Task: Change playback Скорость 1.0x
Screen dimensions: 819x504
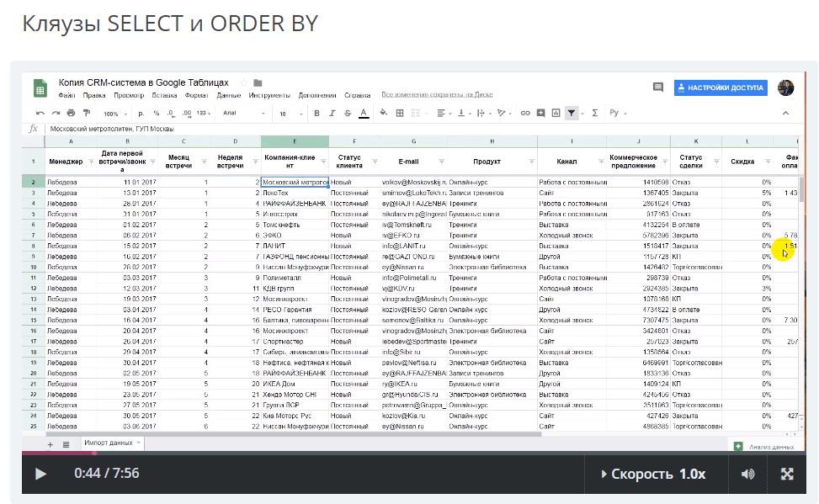Action: [x=653, y=475]
